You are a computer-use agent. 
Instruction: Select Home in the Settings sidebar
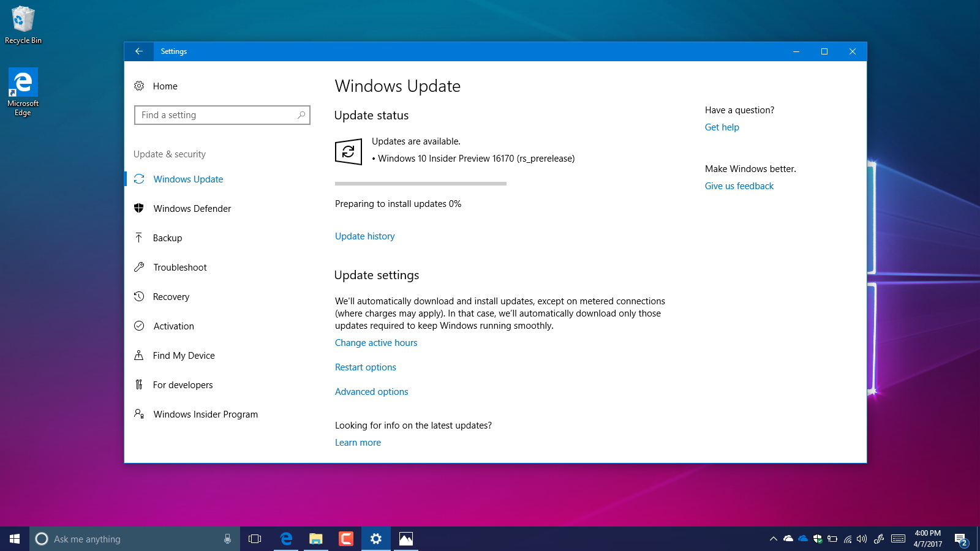click(164, 86)
